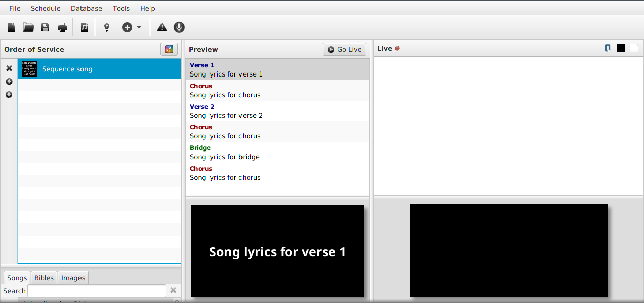
Task: Select the Chorus slide after Verse 2
Action: (x=277, y=131)
